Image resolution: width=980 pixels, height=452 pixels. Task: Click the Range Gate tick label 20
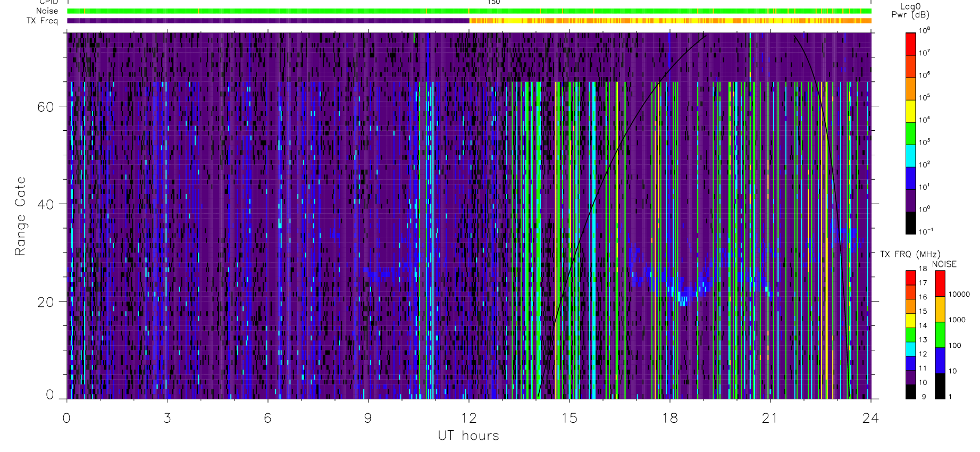[45, 302]
